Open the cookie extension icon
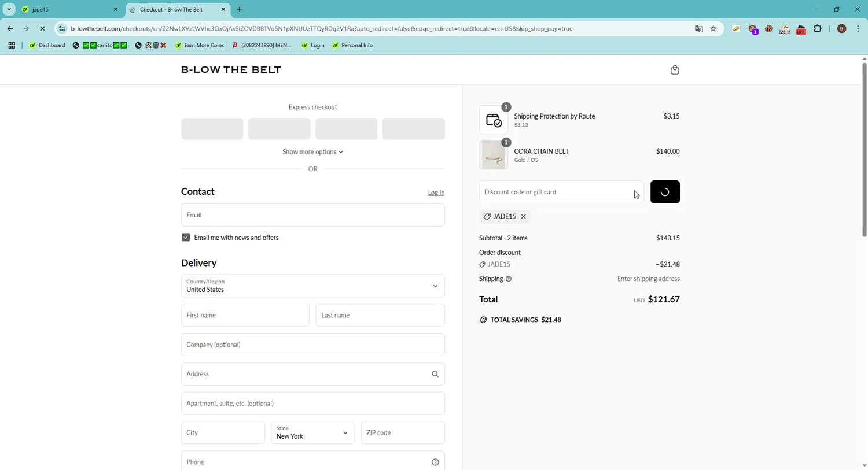The image size is (868, 470). pos(768,29)
